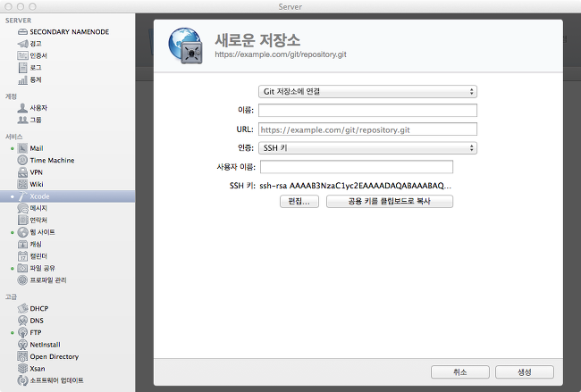
Task: Open the NetInstall service icon
Action: click(x=22, y=345)
